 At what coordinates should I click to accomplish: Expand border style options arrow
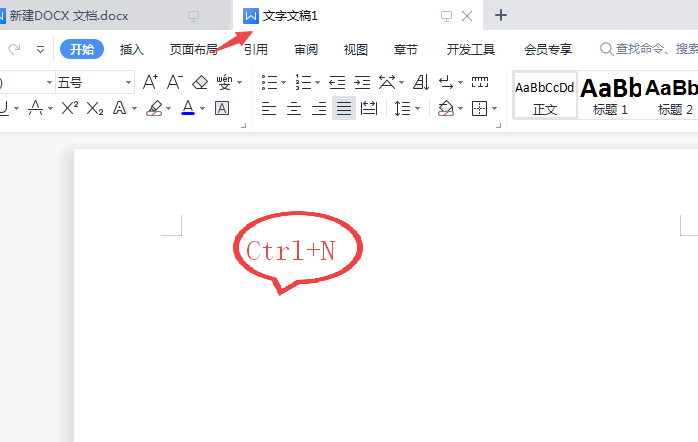click(494, 108)
